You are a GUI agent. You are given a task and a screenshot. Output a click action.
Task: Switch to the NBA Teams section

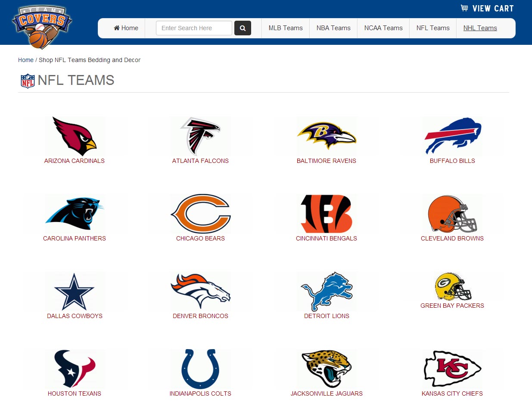pos(333,28)
